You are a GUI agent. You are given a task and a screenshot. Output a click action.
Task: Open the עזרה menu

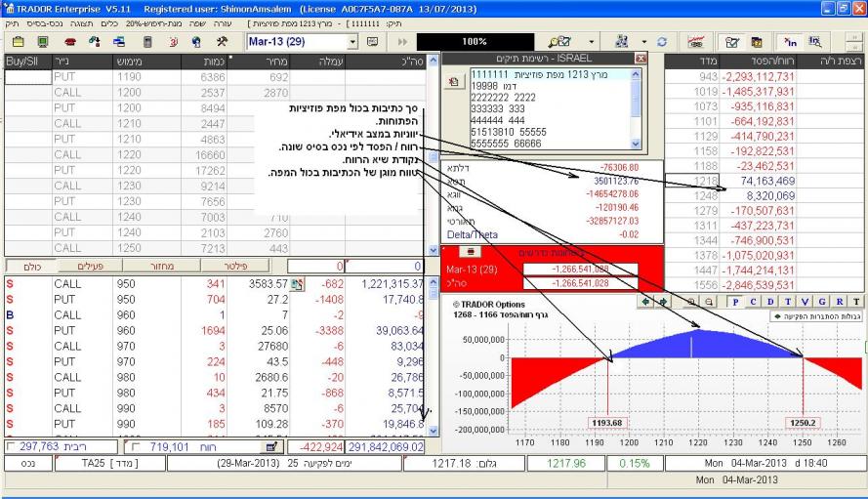click(x=223, y=23)
